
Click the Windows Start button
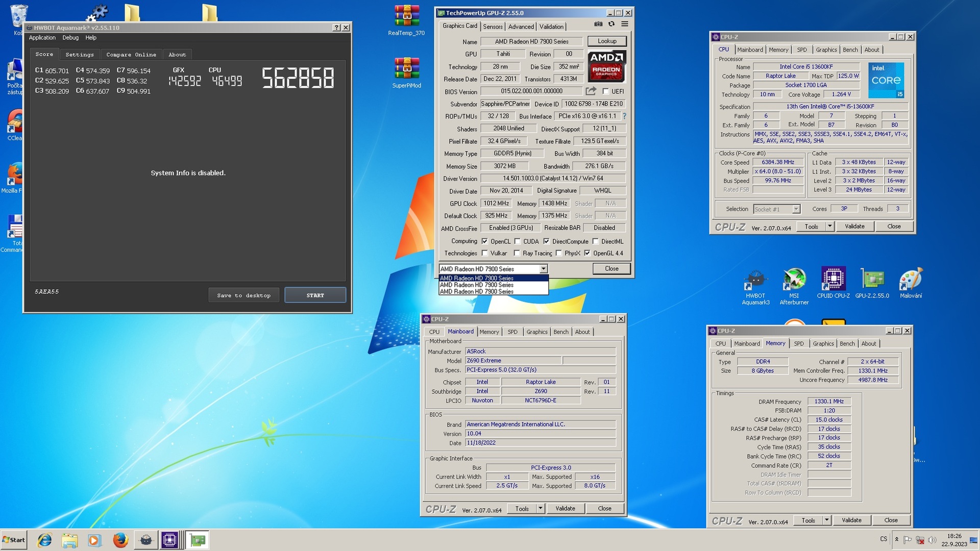14,540
